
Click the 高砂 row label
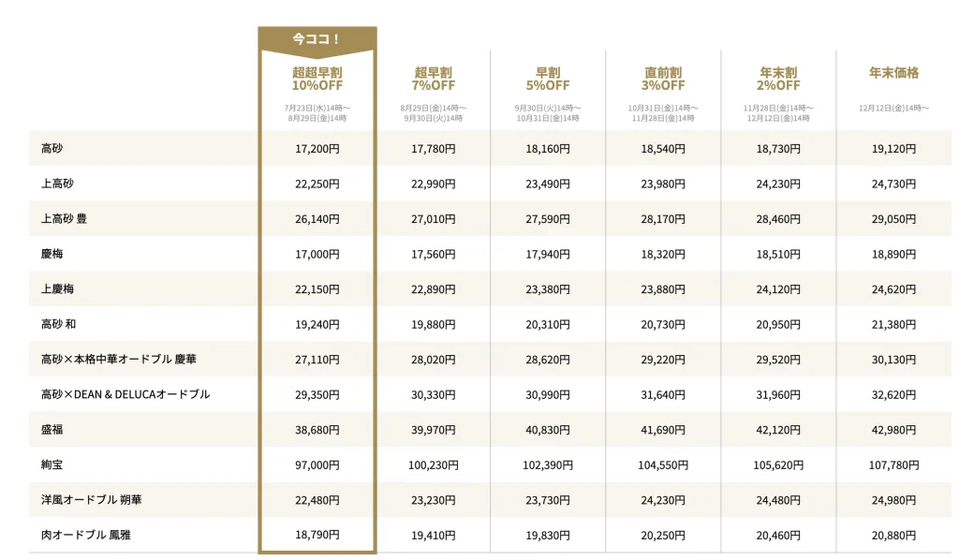pyautogui.click(x=52, y=149)
